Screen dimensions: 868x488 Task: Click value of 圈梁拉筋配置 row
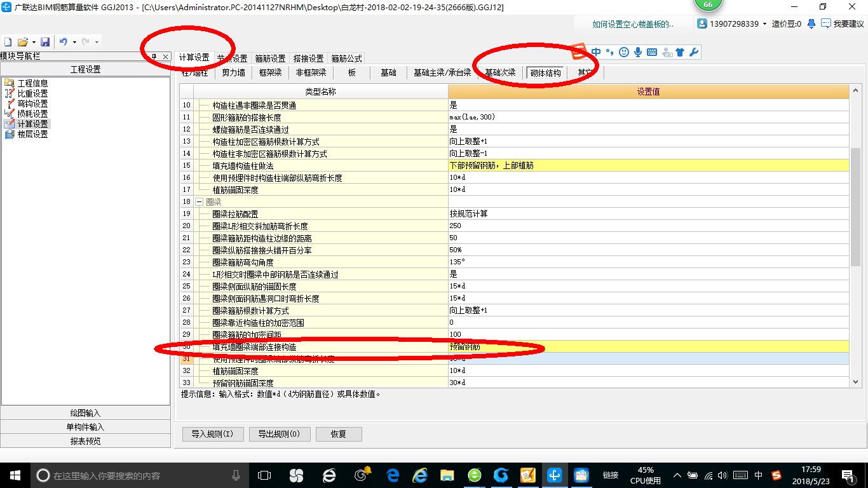click(x=648, y=213)
